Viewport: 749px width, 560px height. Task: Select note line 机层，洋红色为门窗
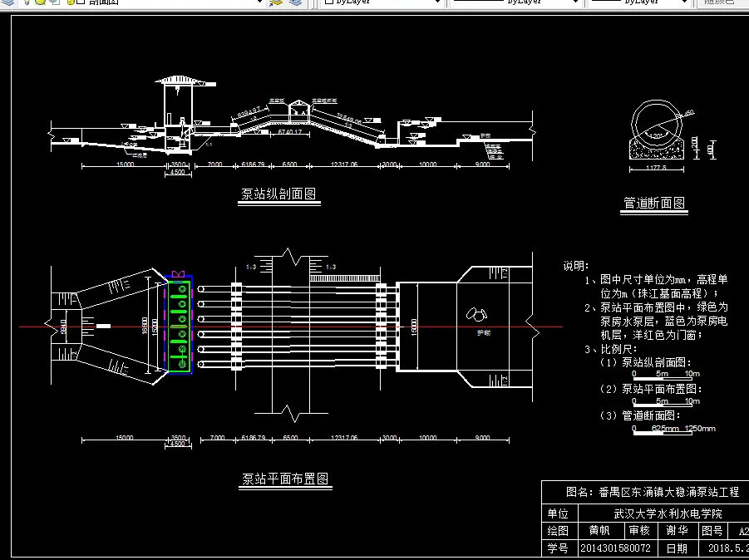tap(652, 335)
